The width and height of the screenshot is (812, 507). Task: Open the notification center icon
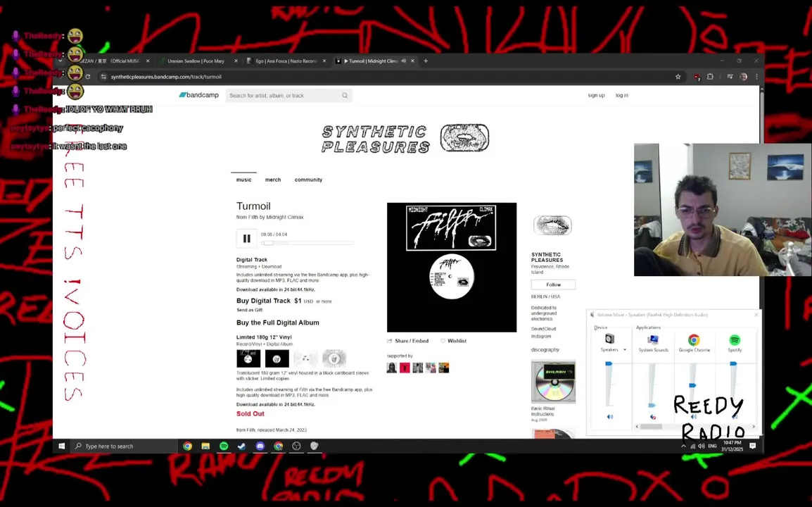[x=753, y=446]
